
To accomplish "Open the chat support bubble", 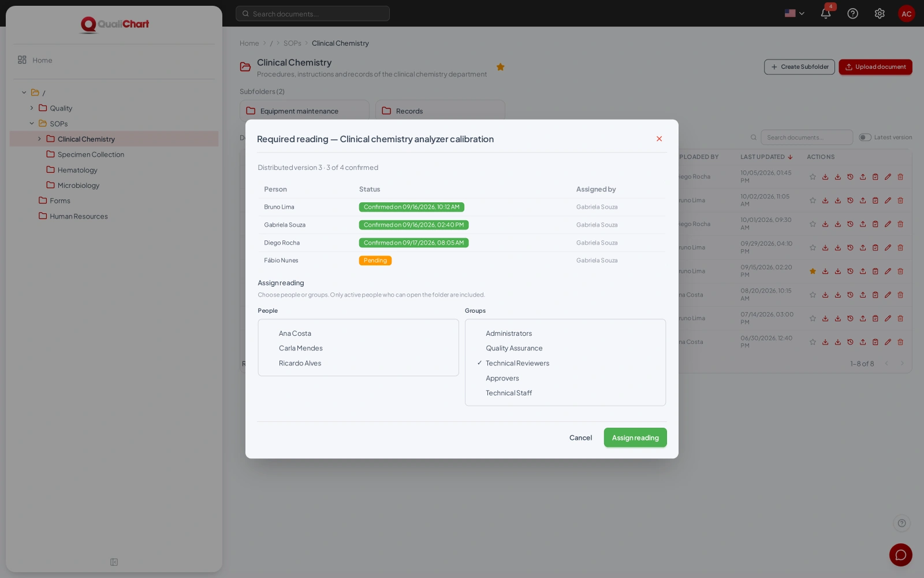I will [x=900, y=555].
